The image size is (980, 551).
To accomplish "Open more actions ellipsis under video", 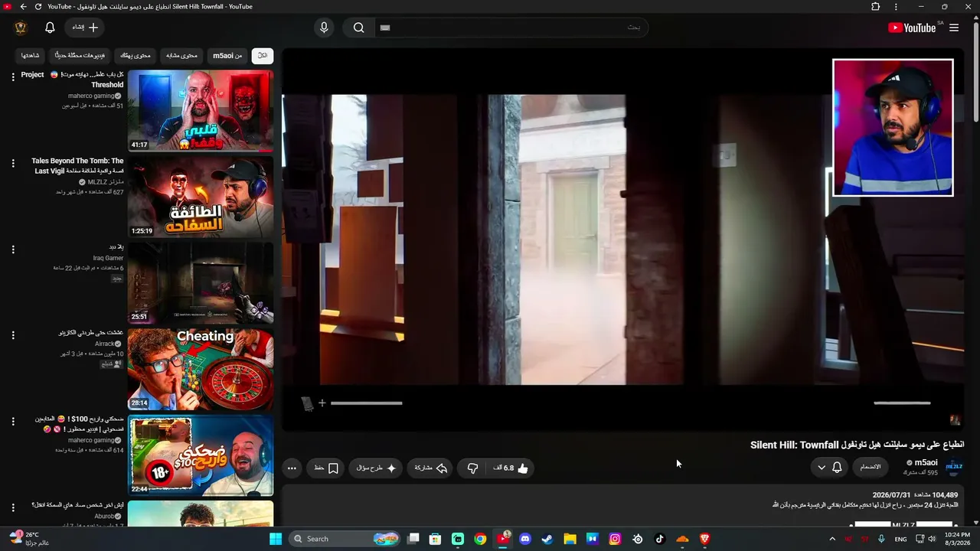I will tap(292, 468).
